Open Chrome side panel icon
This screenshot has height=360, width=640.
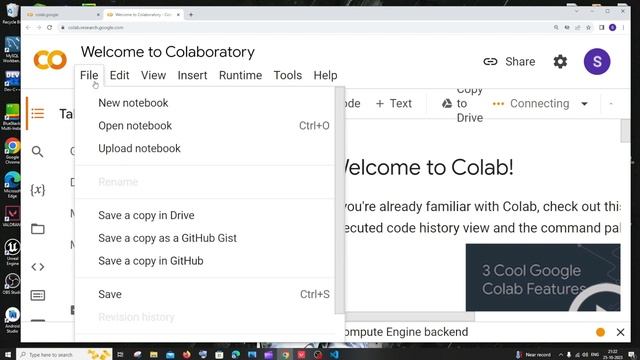tap(601, 27)
